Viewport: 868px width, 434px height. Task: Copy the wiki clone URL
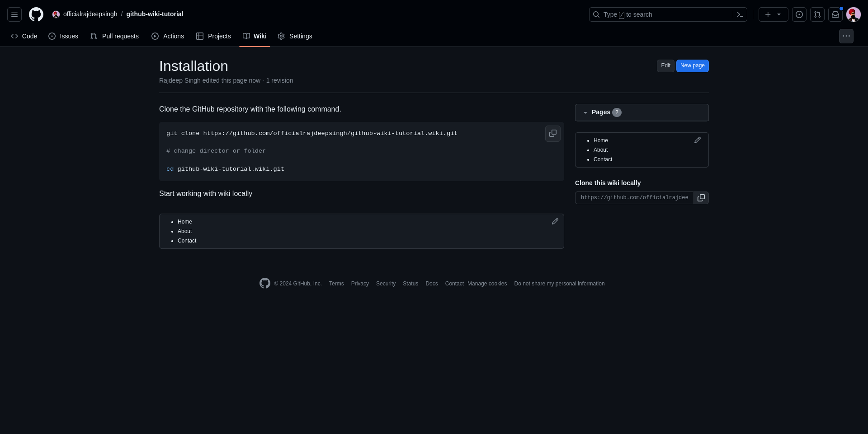click(701, 198)
